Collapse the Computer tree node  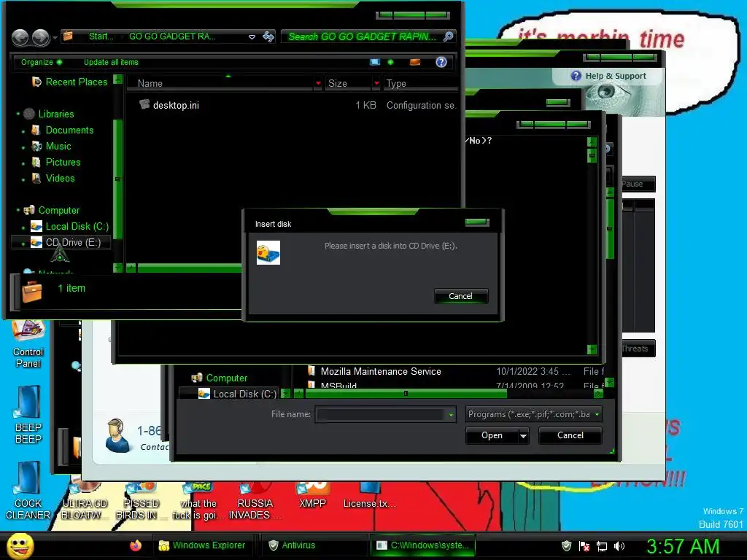coord(18,210)
